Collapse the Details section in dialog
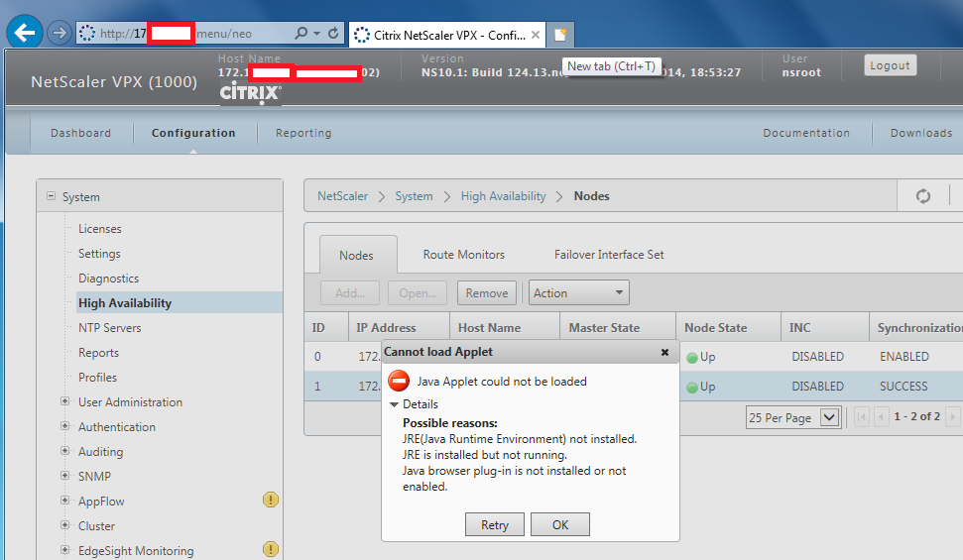Viewport: 963px width, 560px height. [395, 404]
